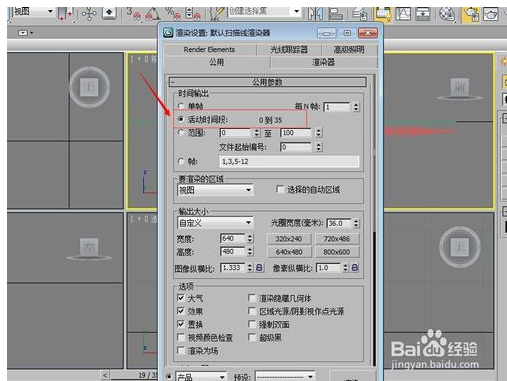507x381 pixels.
Task: Switch to 高级照明 tab
Action: click(349, 50)
